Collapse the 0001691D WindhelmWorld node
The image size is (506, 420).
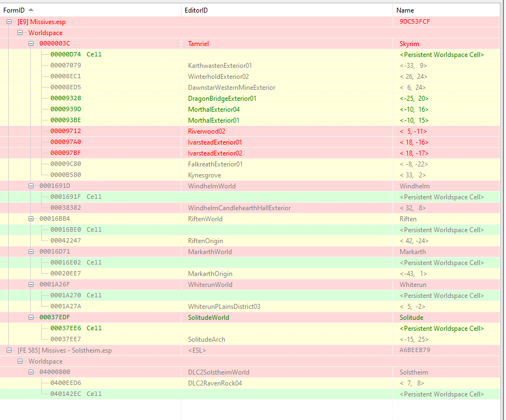[31, 186]
